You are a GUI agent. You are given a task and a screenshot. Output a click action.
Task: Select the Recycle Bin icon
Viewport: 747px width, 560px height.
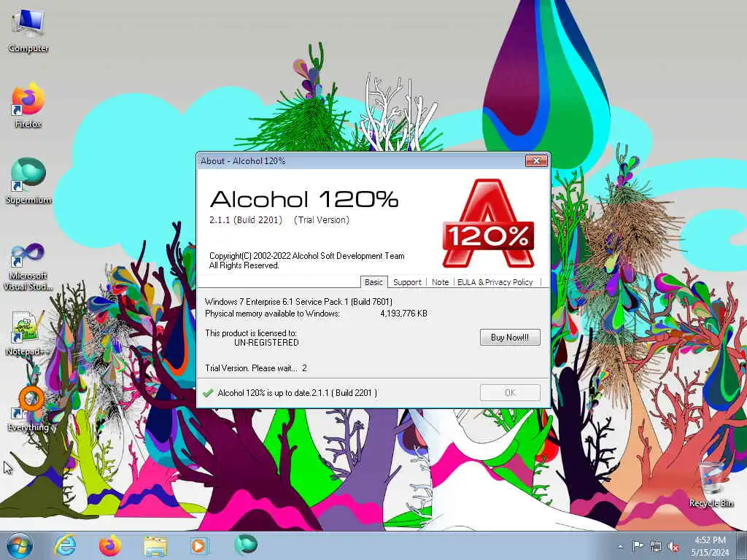(x=711, y=484)
